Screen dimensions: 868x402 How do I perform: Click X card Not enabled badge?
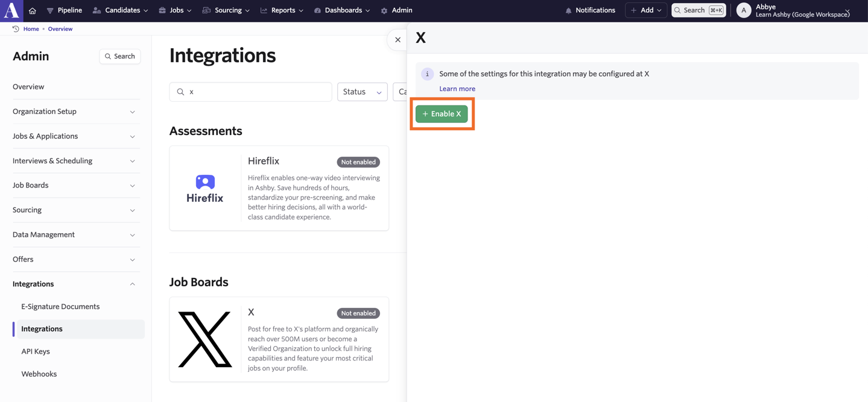pos(358,313)
